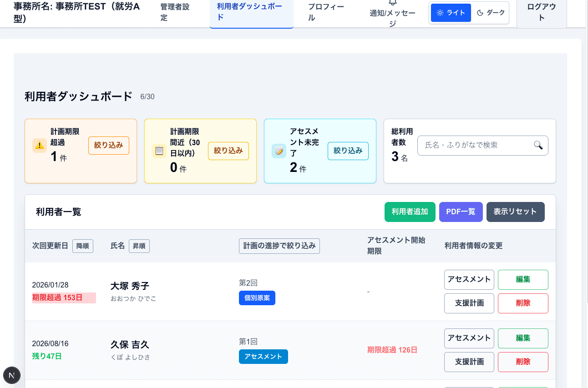588x388 pixels.
Task: Open 支援計画 for 大塚 秀子
Action: (x=469, y=303)
